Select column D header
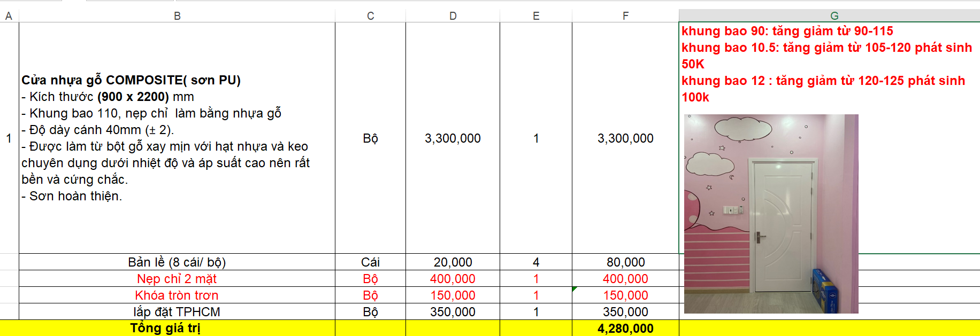Screen dimensions: 980x336 [x=453, y=16]
